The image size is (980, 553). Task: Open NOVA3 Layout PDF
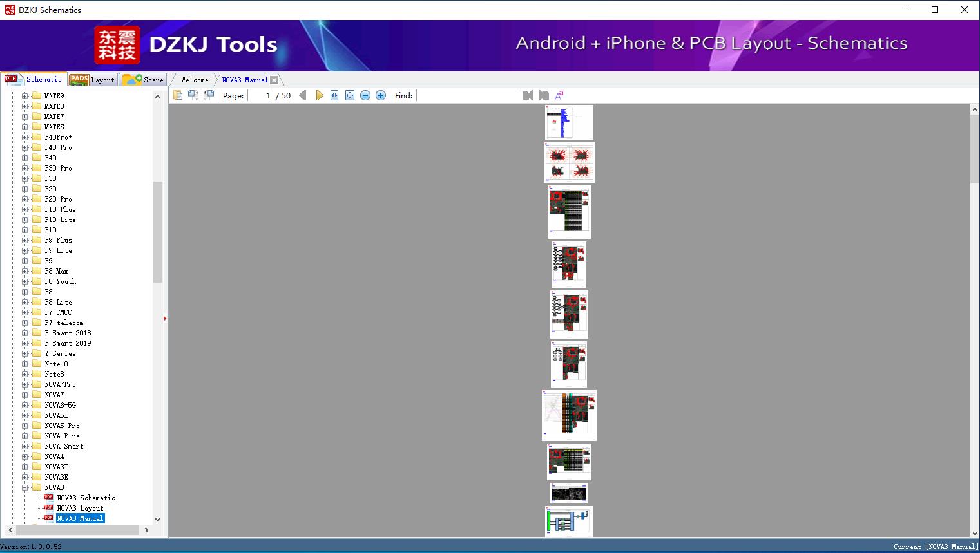(x=80, y=508)
